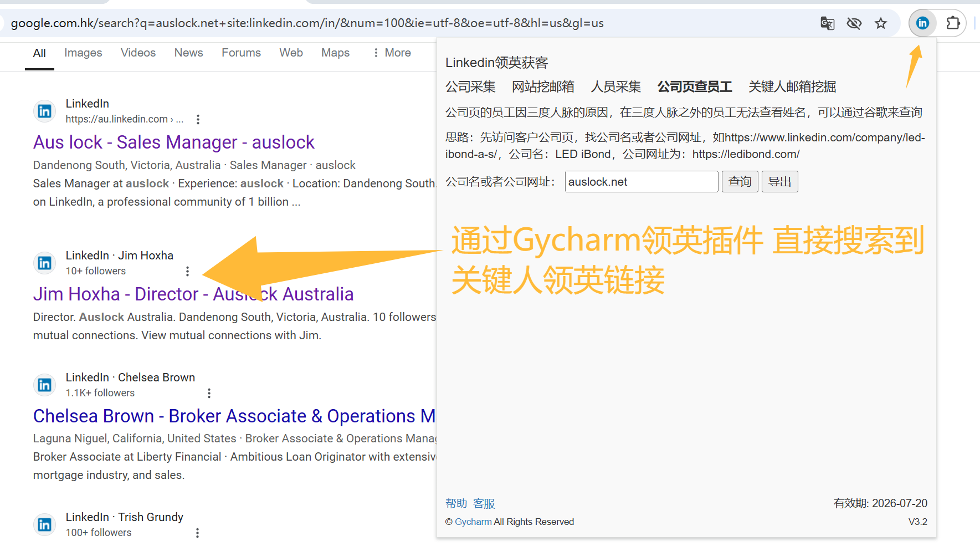
Task: Click the crossed-eye icon in address bar
Action: pos(854,23)
